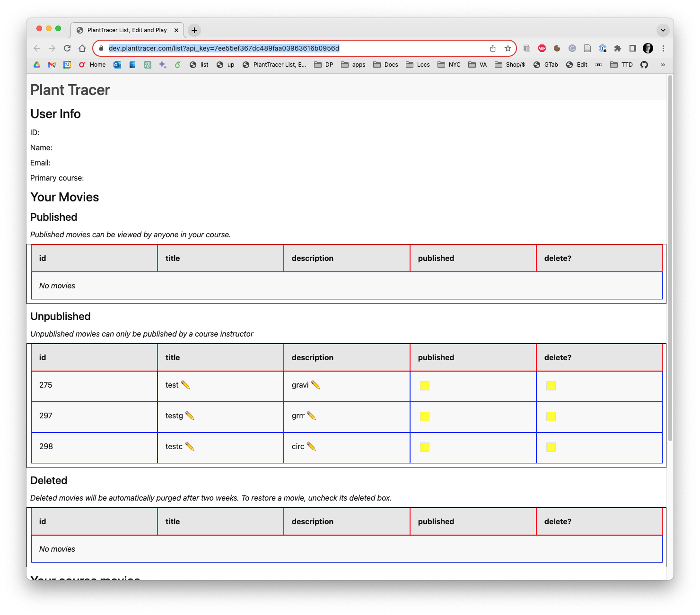Open Chrome's three-dot menu

pos(664,48)
